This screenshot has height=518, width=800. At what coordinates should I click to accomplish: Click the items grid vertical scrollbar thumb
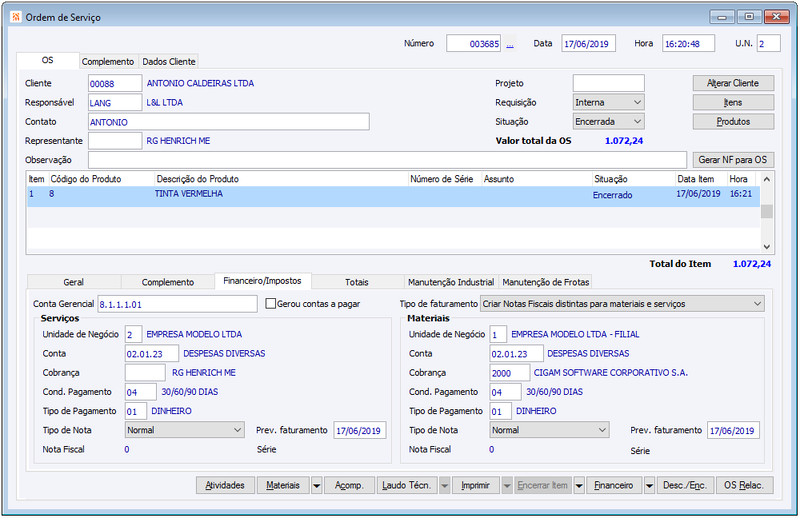[766, 212]
